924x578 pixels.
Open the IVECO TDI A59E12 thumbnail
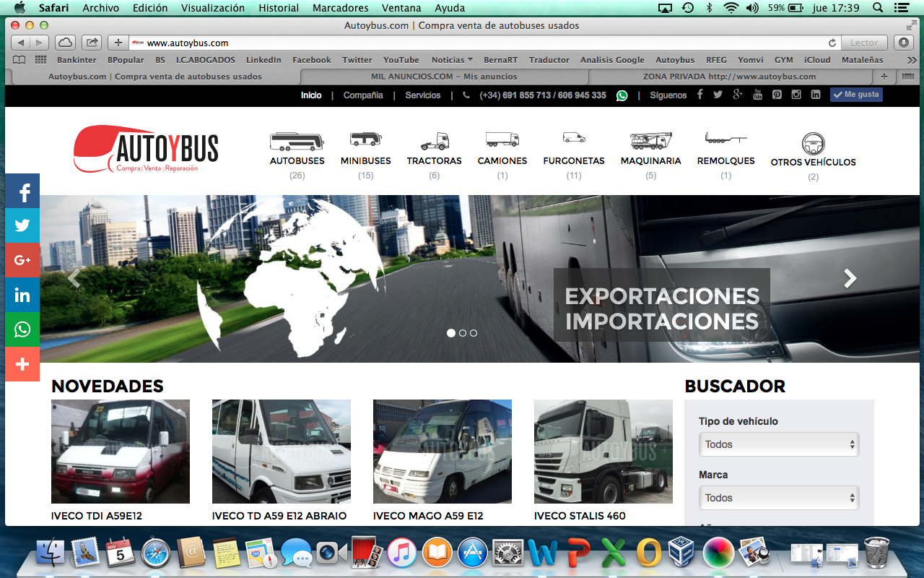121,452
